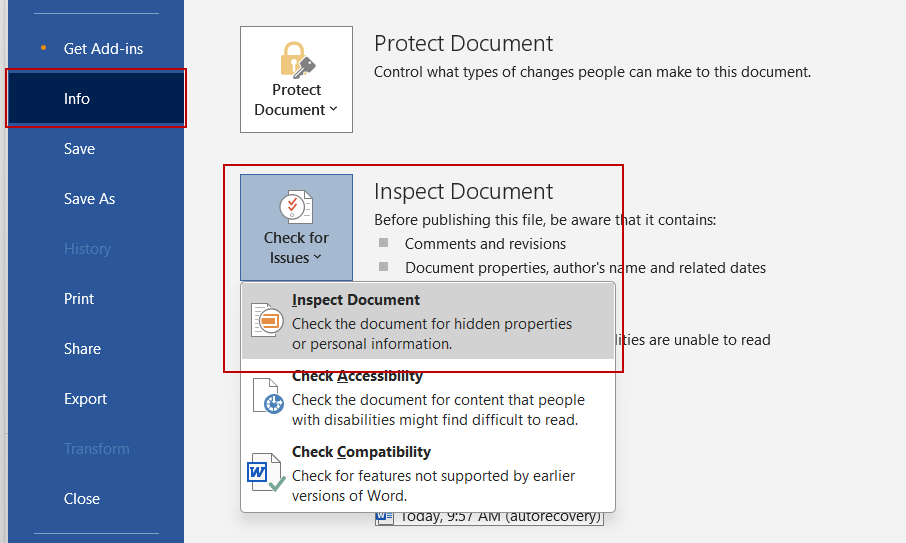Go to the Print page
The width and height of the screenshot is (906, 543).
[x=79, y=299]
